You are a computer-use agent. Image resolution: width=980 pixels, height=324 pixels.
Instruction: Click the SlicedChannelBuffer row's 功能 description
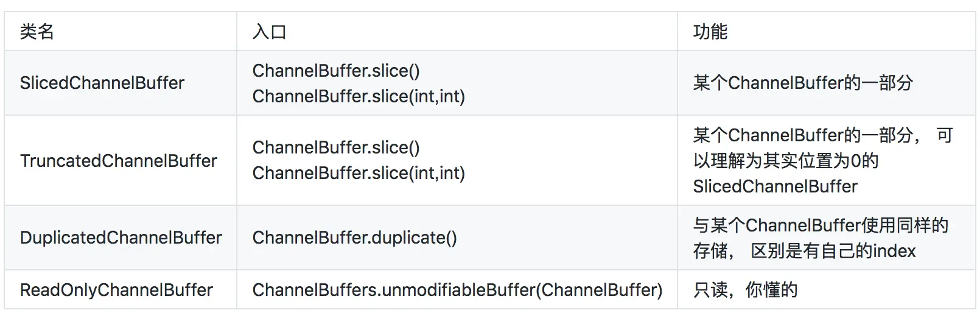click(803, 83)
